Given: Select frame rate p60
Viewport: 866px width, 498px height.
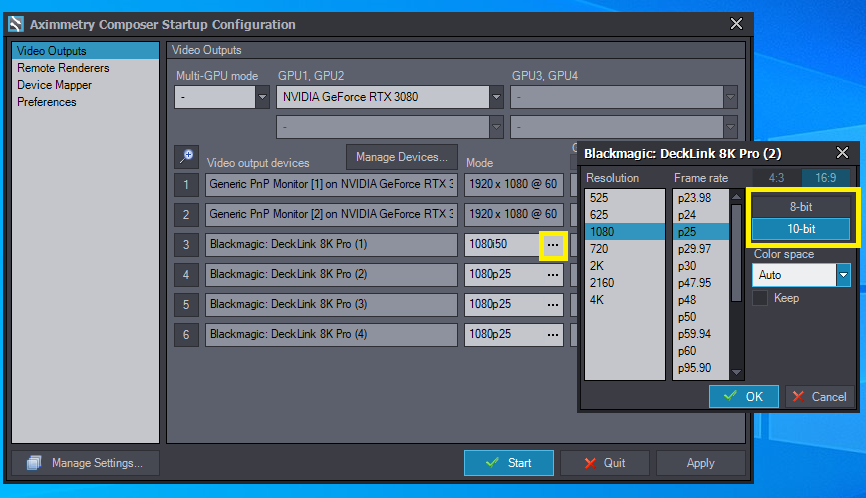Looking at the screenshot, I should pyautogui.click(x=701, y=351).
